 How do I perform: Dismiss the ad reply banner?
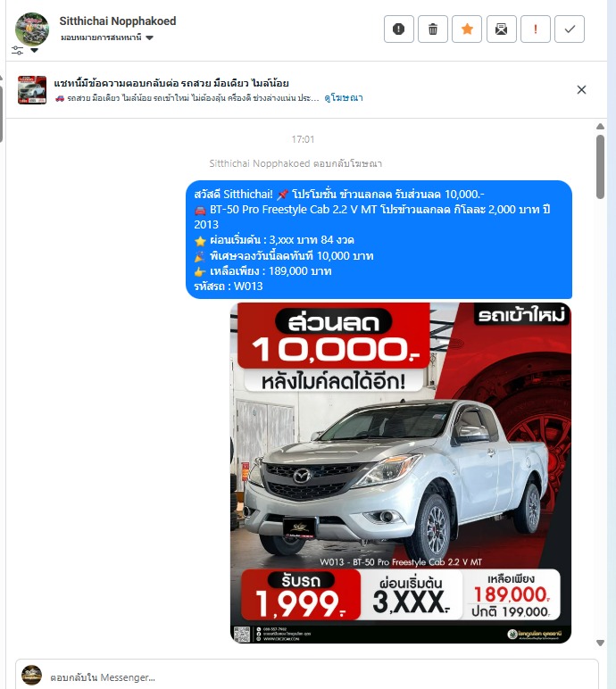(x=581, y=89)
